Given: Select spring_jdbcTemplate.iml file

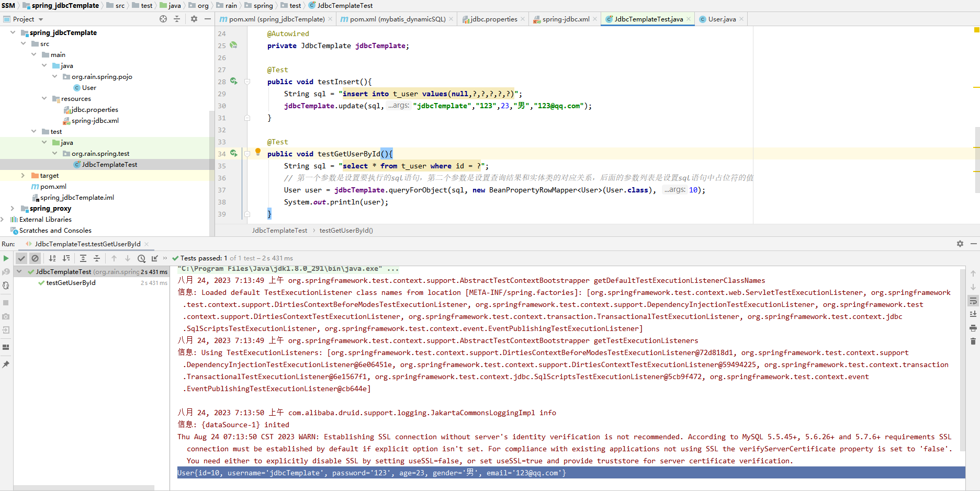Looking at the screenshot, I should point(77,197).
